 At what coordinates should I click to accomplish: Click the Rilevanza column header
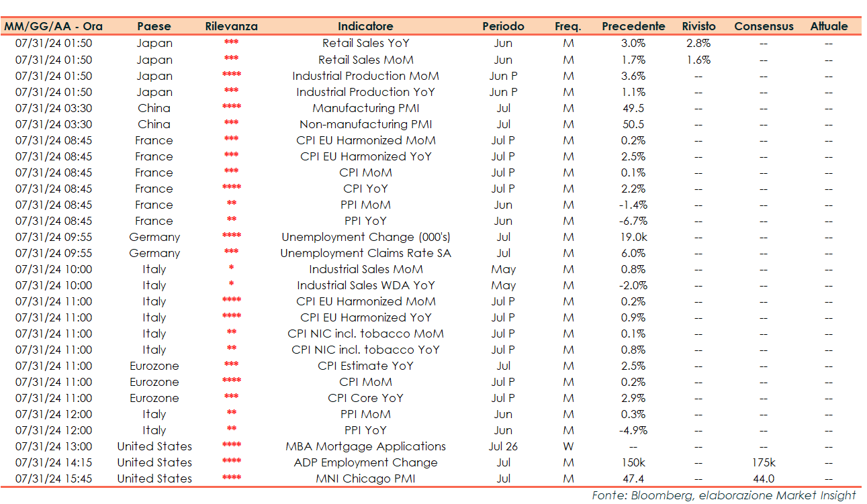231,27
